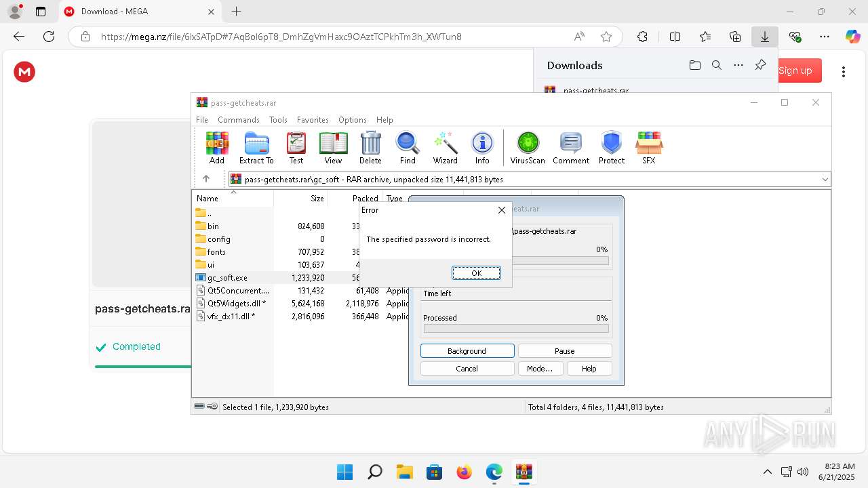Open the WinRAR Help menu
This screenshot has width=868, height=488.
point(384,120)
